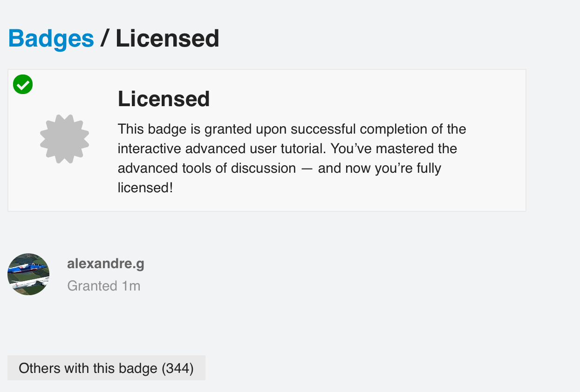Image resolution: width=580 pixels, height=392 pixels.
Task: Click the gray starburst badge icon
Action: click(64, 139)
